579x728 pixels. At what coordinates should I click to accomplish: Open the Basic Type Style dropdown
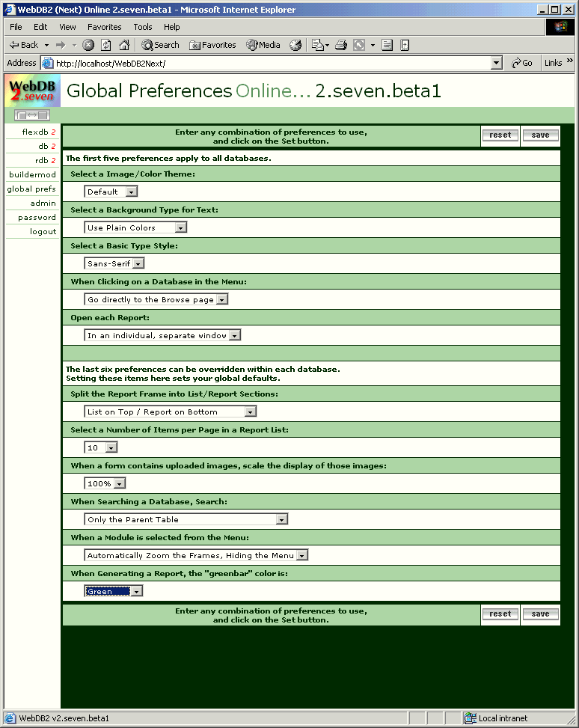(114, 263)
